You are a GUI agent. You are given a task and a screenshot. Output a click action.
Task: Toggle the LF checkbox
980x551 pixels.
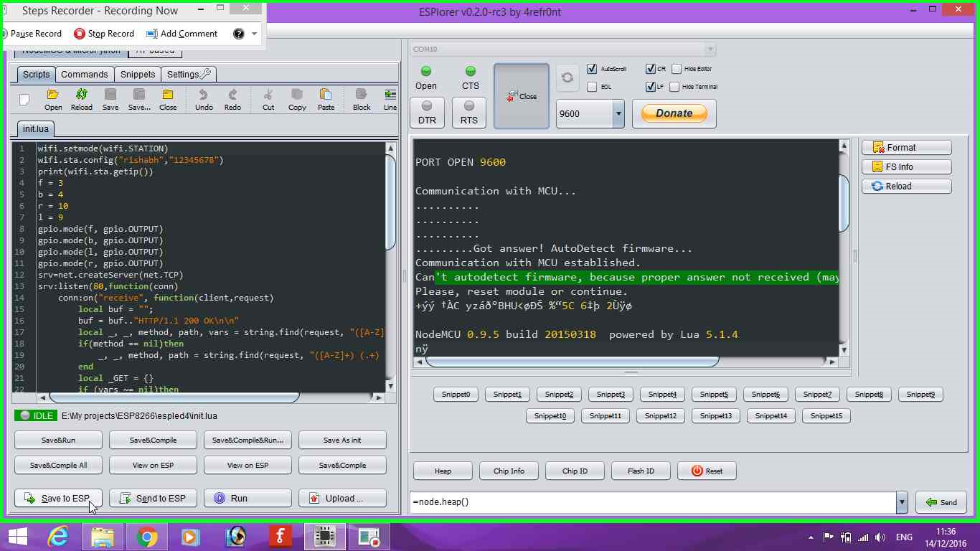click(650, 87)
